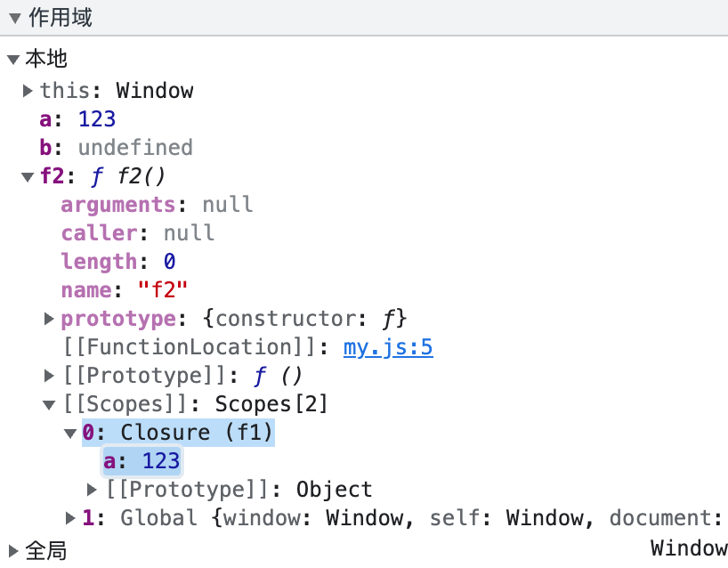Screen dimensions: 728x568
Task: Click the Window value beside 全局
Action: pyautogui.click(x=688, y=548)
